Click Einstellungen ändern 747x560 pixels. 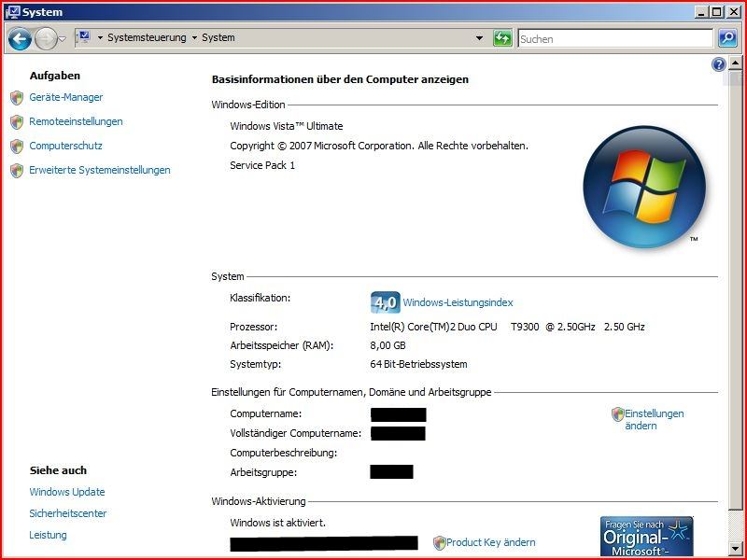[x=655, y=419]
